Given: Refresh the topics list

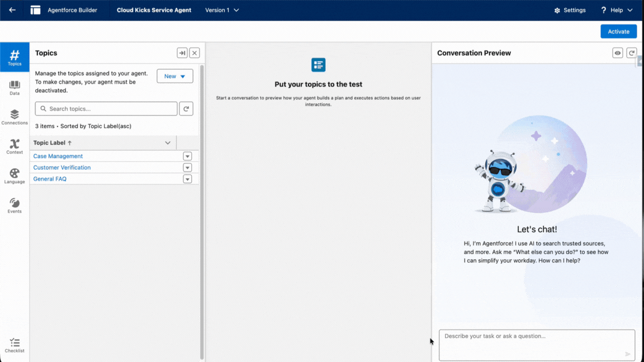Looking at the screenshot, I should (186, 109).
